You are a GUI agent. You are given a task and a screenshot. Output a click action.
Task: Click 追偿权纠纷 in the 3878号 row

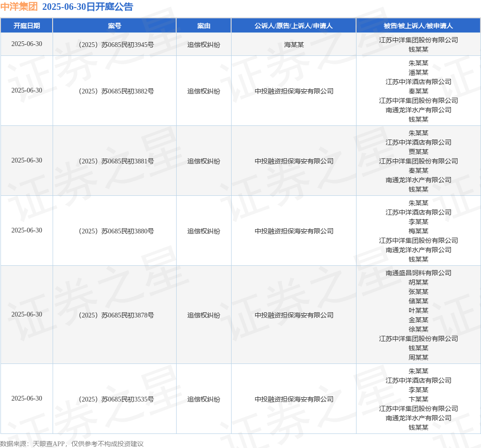click(204, 315)
